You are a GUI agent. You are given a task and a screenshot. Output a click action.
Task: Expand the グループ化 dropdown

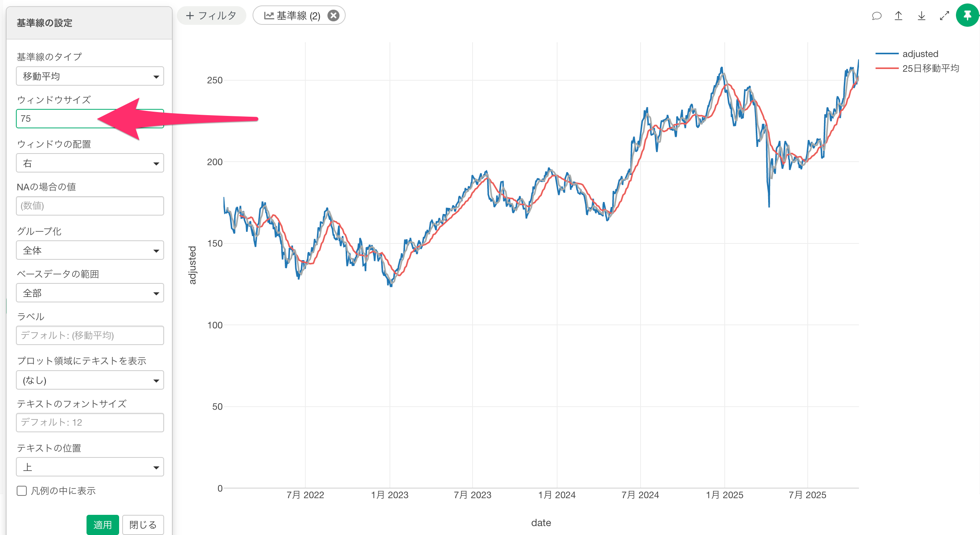[x=90, y=250]
